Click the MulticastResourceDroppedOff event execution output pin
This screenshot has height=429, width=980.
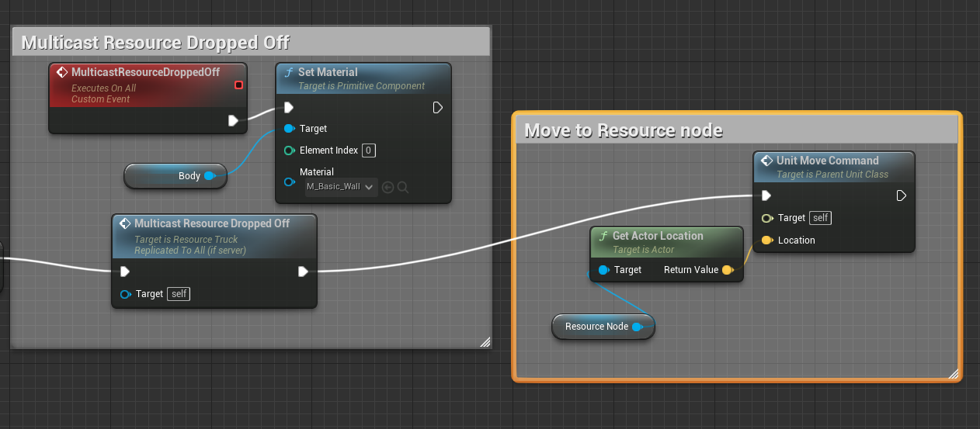[x=233, y=120]
